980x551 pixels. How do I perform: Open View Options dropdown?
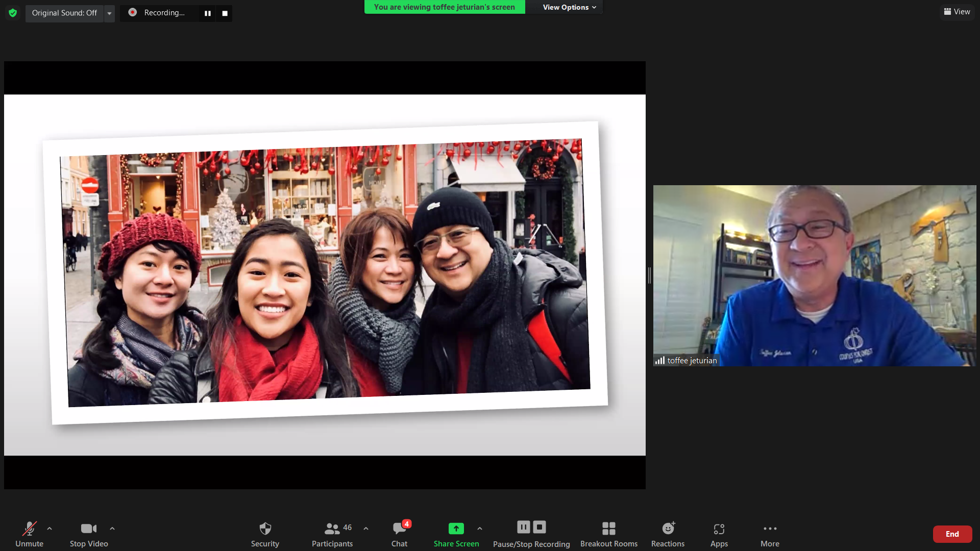569,7
